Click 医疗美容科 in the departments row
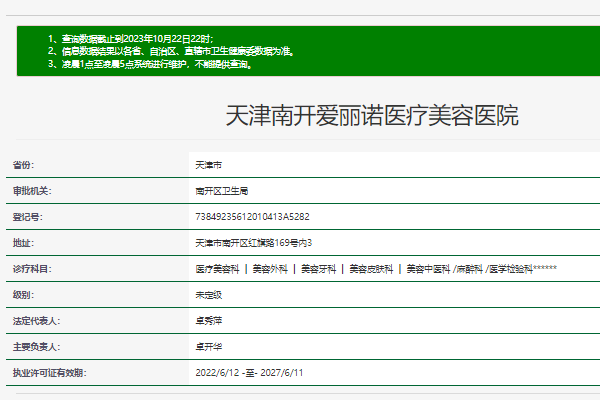Image resolution: width=600 pixels, height=400 pixels. (217, 269)
